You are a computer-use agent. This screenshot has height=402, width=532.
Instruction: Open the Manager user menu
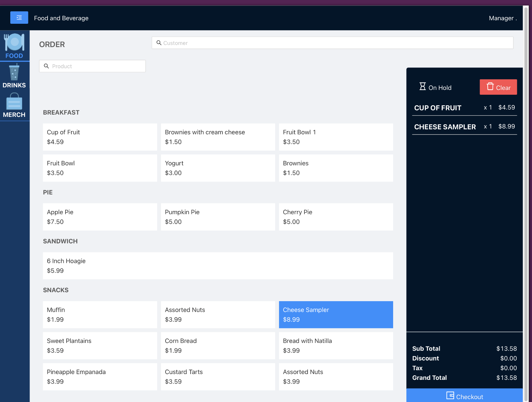[502, 18]
